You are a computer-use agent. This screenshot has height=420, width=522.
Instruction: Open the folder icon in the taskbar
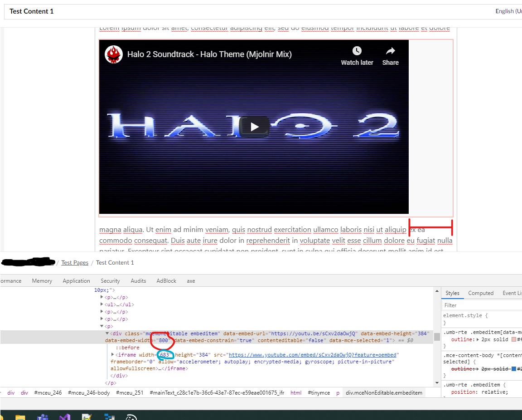point(19,416)
